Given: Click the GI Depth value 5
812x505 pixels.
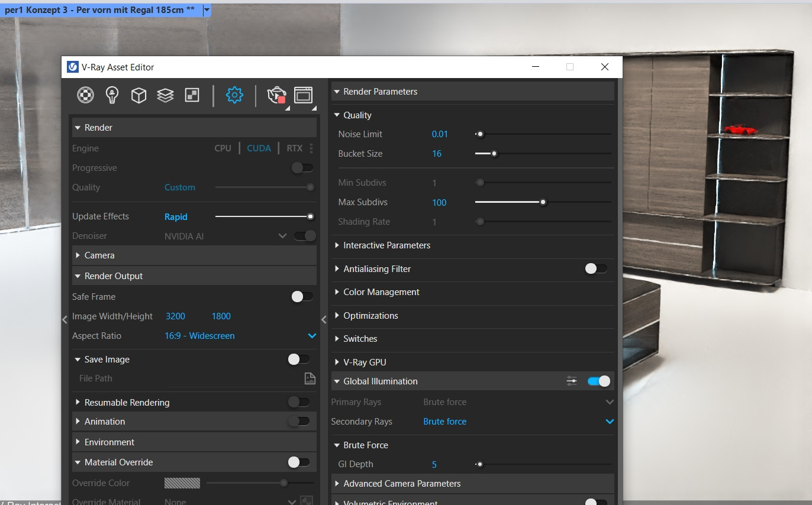Looking at the screenshot, I should tap(434, 464).
